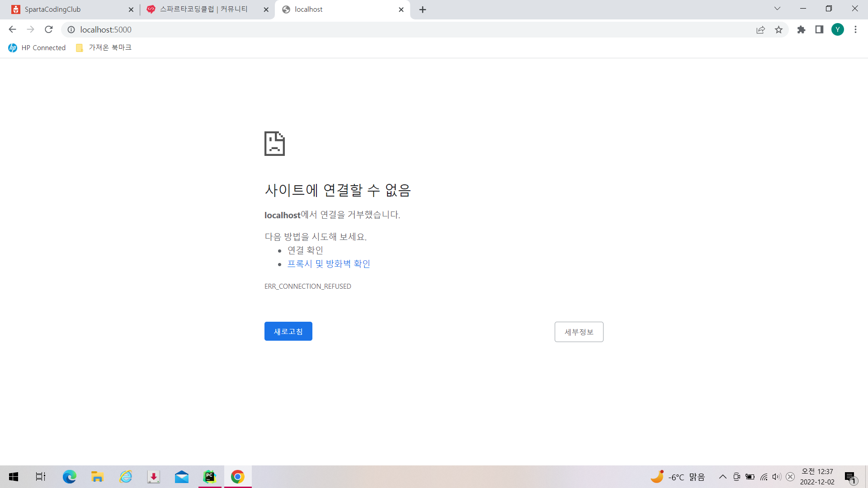The image size is (868, 488).
Task: Switch to SpartaCodingClub tab
Action: pos(72,9)
